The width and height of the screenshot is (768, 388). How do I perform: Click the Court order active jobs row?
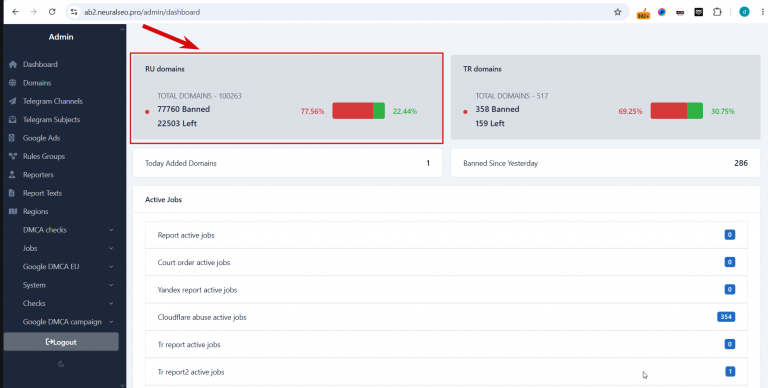click(x=447, y=263)
